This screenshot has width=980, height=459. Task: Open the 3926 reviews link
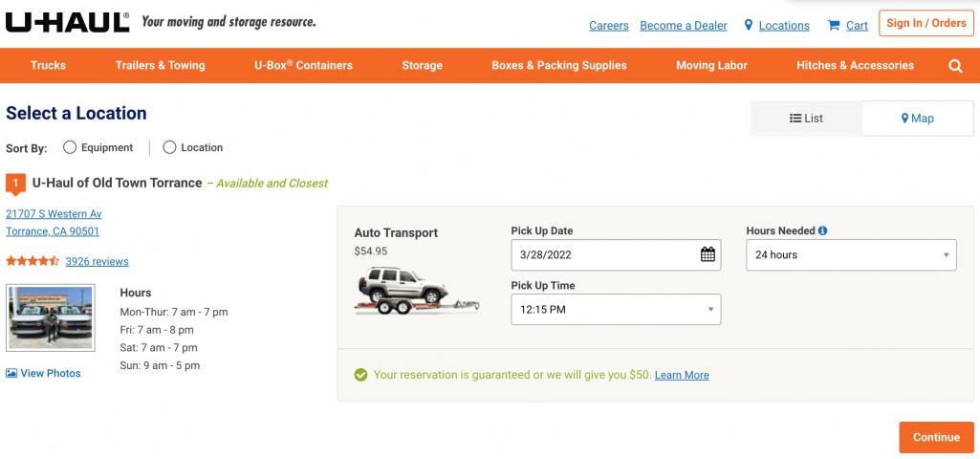(97, 261)
